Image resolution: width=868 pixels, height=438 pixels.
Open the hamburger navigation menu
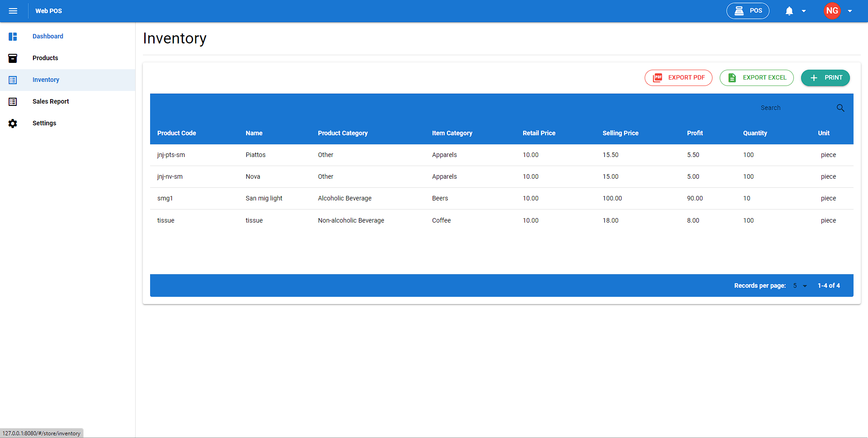pyautogui.click(x=13, y=11)
